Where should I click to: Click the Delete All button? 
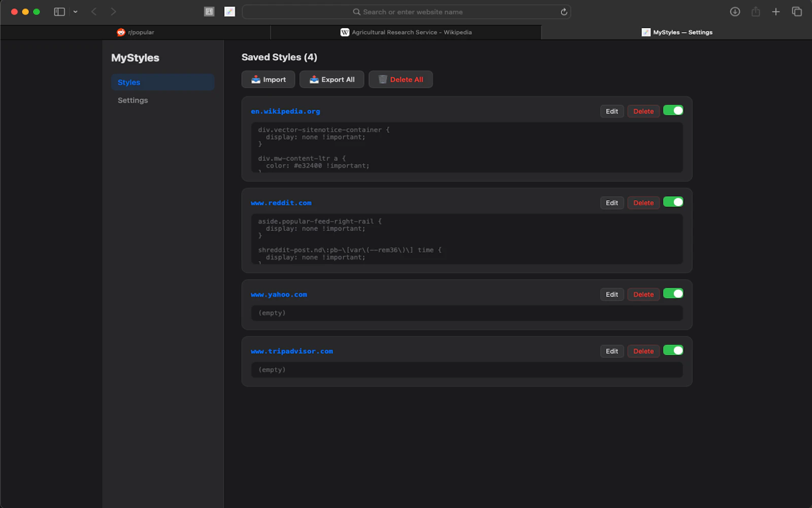(400, 79)
